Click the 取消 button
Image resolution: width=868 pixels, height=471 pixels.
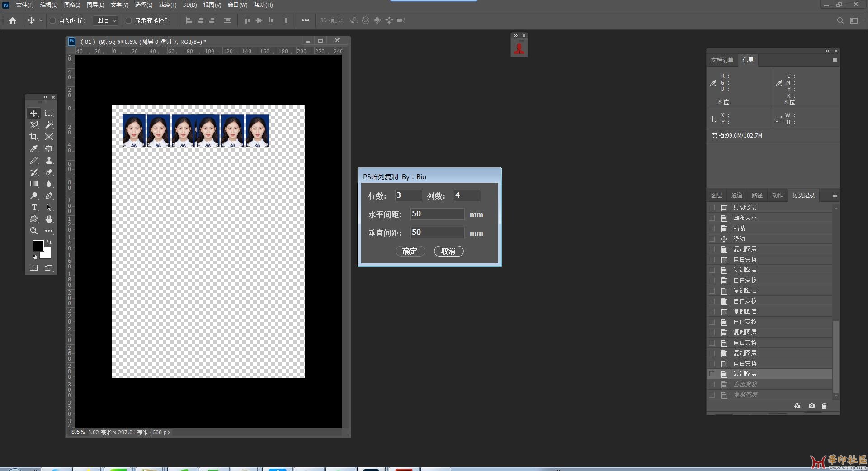(x=448, y=251)
